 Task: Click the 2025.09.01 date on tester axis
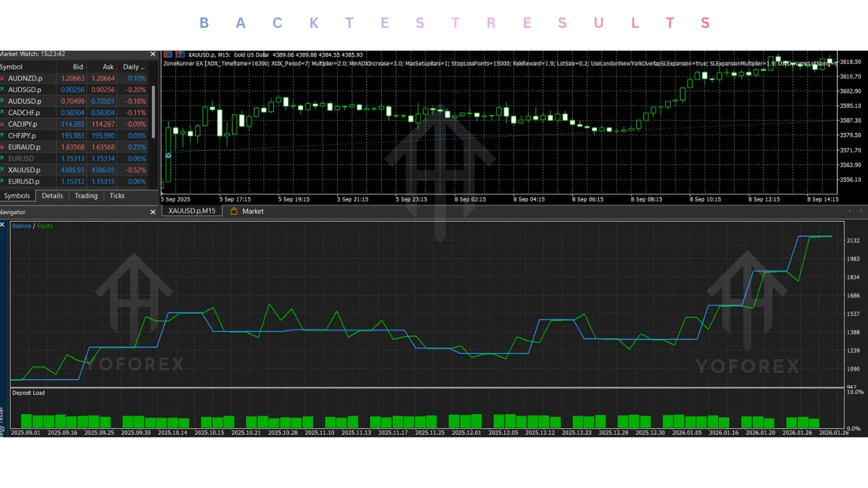[26, 432]
